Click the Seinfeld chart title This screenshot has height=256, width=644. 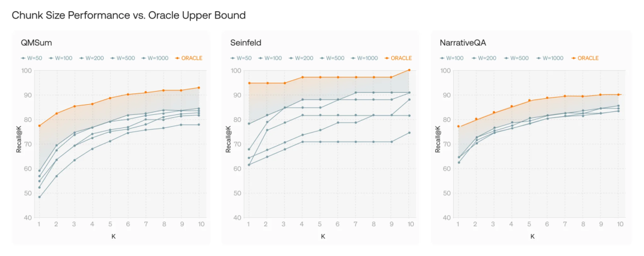[x=246, y=42]
